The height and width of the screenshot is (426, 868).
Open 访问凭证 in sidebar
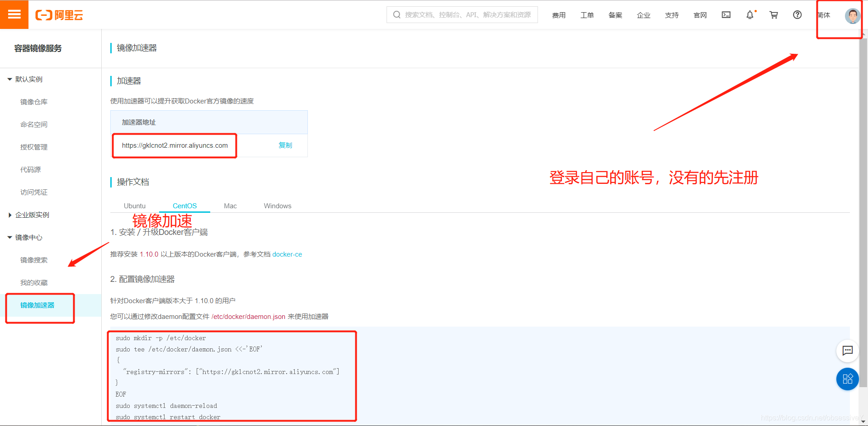click(34, 192)
